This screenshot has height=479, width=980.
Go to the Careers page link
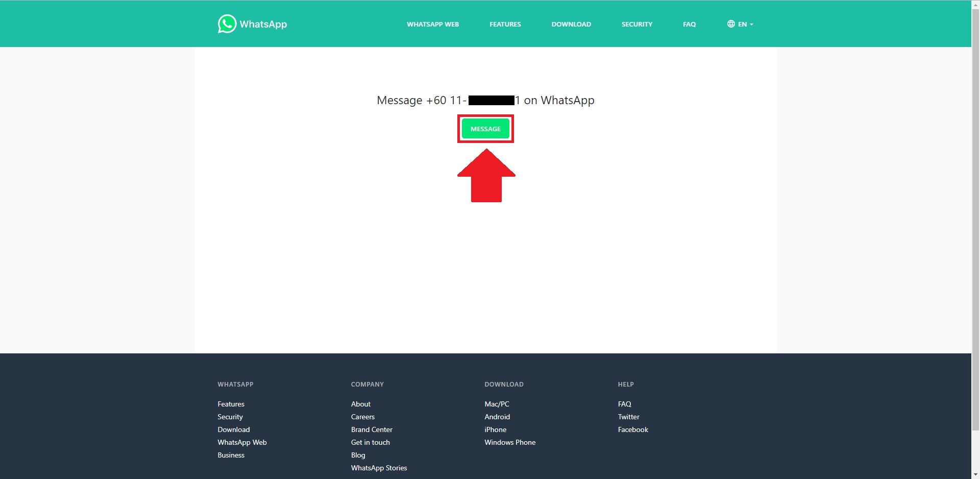tap(363, 417)
